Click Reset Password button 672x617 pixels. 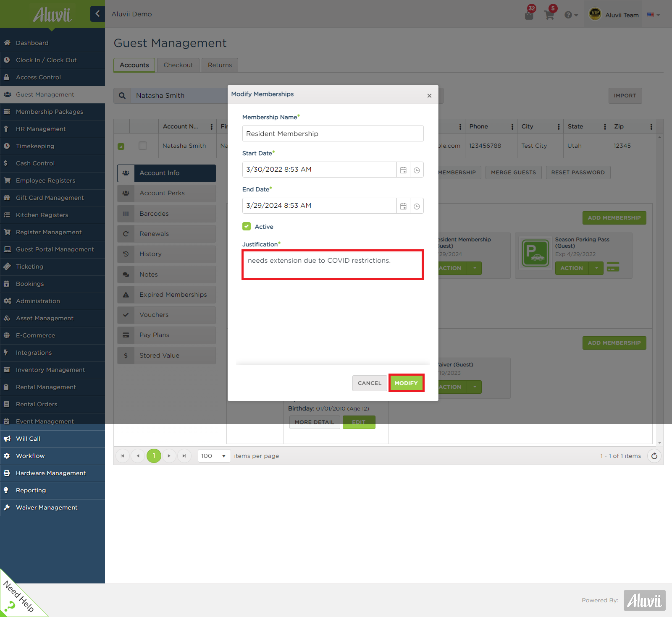[578, 173]
